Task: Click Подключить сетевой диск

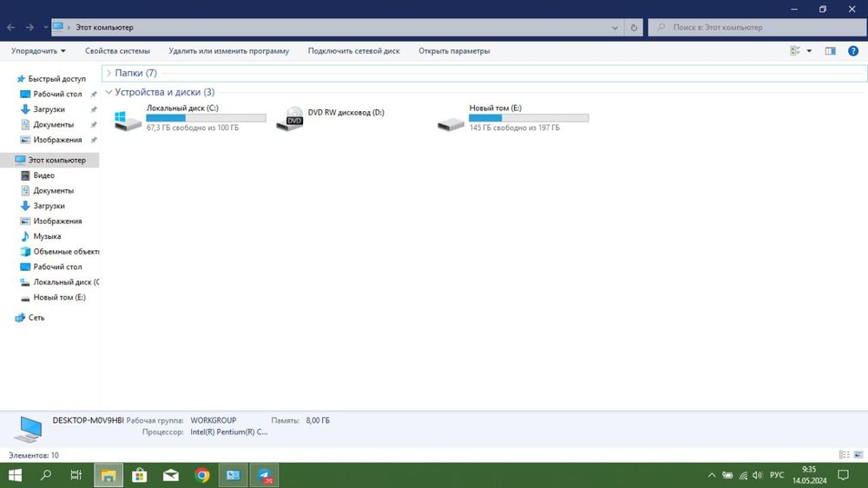Action: [x=354, y=51]
